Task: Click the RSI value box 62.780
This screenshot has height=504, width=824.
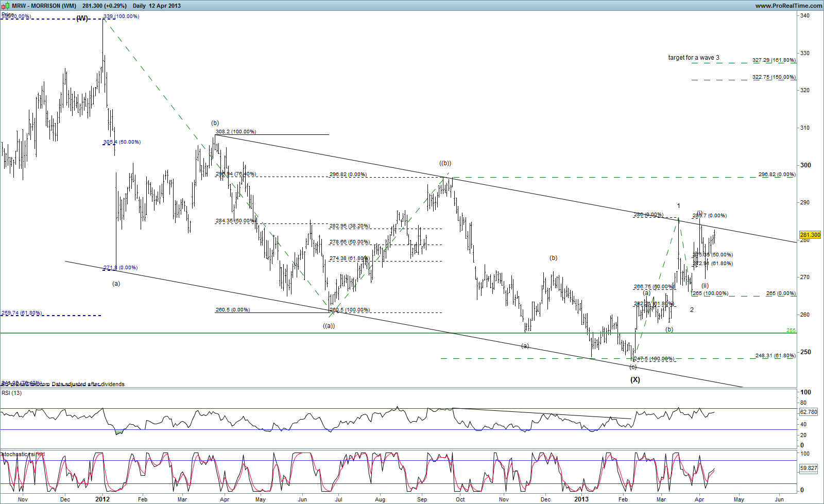Action: point(809,412)
